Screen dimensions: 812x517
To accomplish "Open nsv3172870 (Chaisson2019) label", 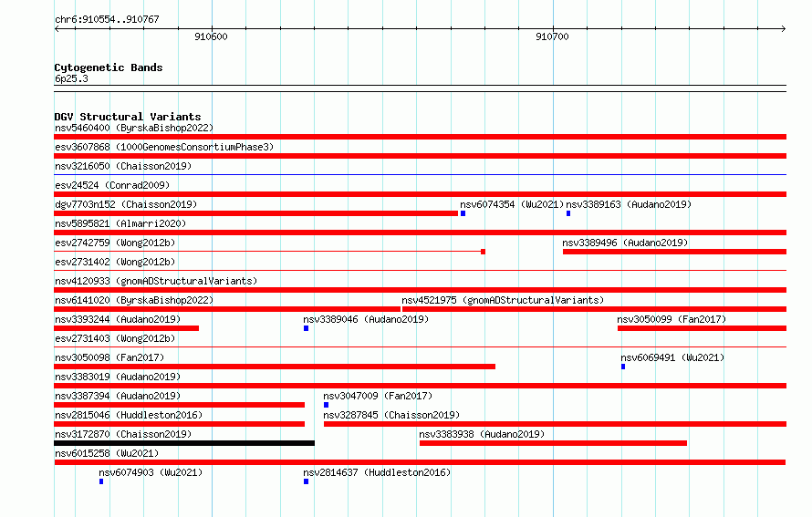I will click(x=123, y=434).
